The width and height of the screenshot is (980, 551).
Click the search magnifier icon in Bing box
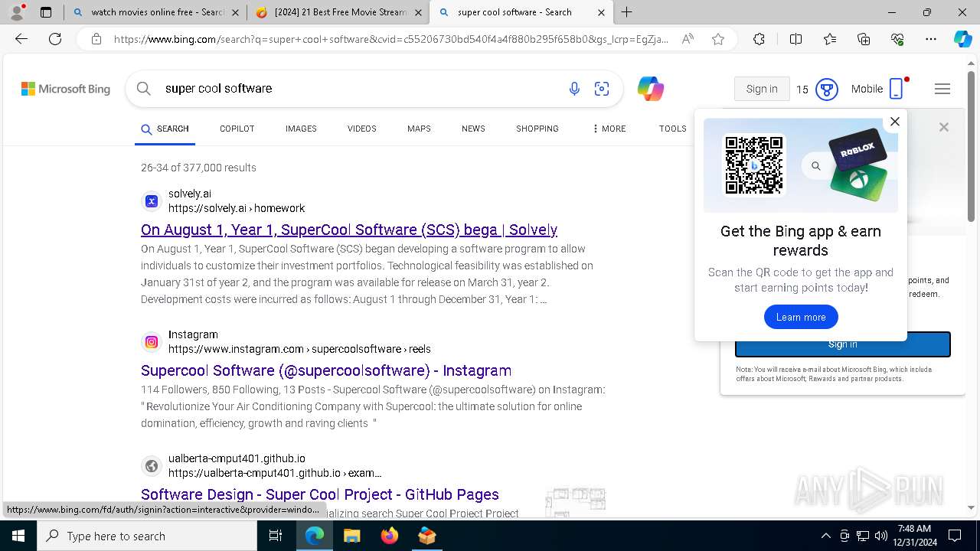[x=143, y=89]
